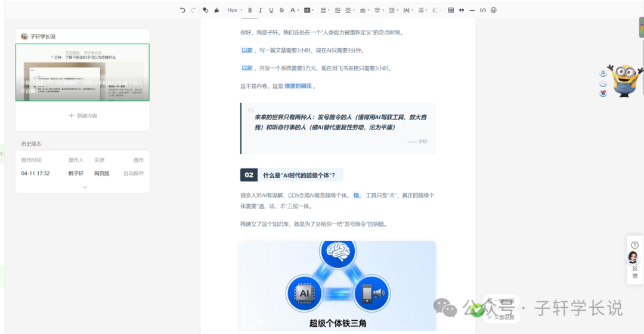Toggle underline formatting
644x334 pixels.
(x=271, y=10)
